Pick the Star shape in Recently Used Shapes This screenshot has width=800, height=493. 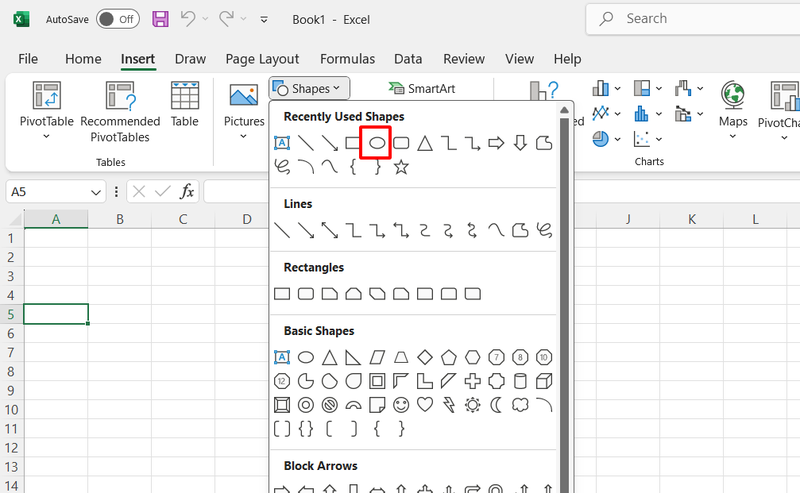point(401,167)
